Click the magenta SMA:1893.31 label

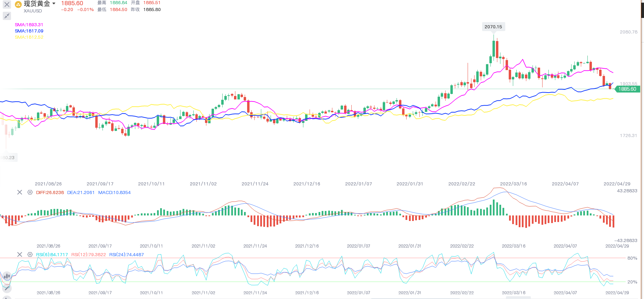click(29, 25)
